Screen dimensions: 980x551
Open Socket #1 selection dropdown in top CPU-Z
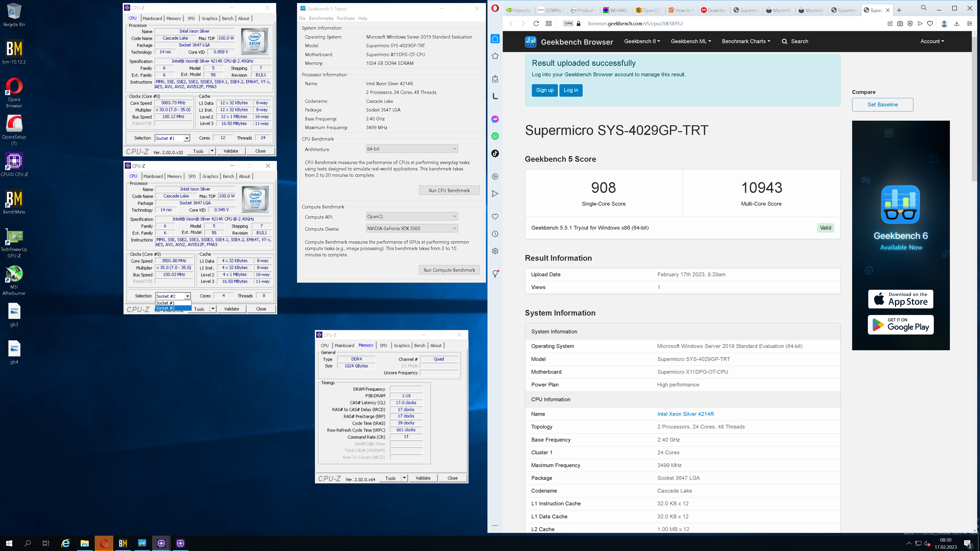pyautogui.click(x=172, y=139)
